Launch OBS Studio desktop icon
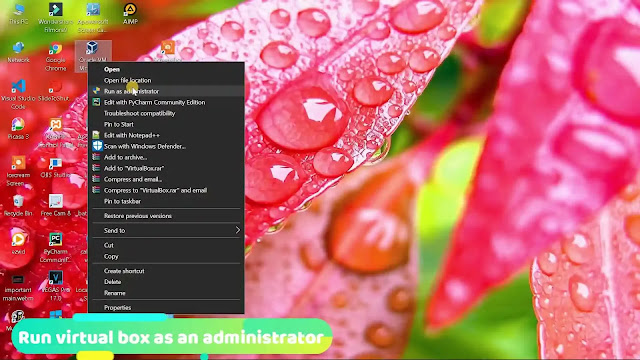The height and width of the screenshot is (360, 640). [56, 167]
